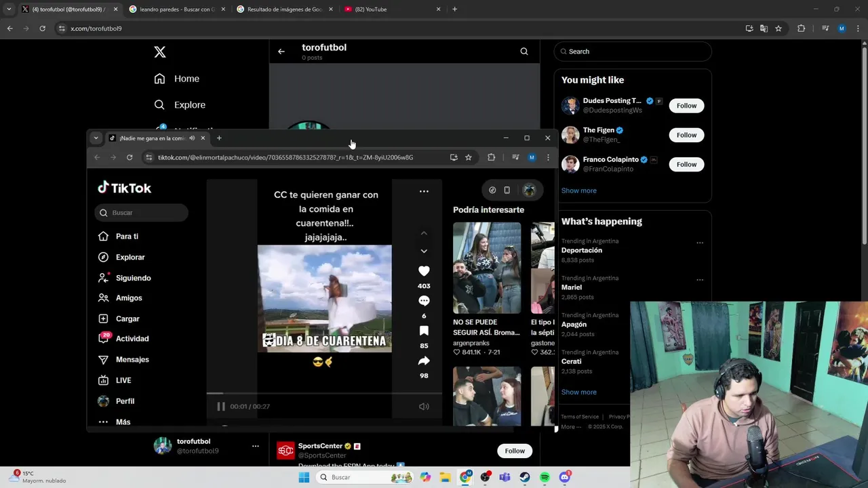868x488 pixels.
Task: Open TikTok Siguiendo feed
Action: pyautogui.click(x=133, y=278)
